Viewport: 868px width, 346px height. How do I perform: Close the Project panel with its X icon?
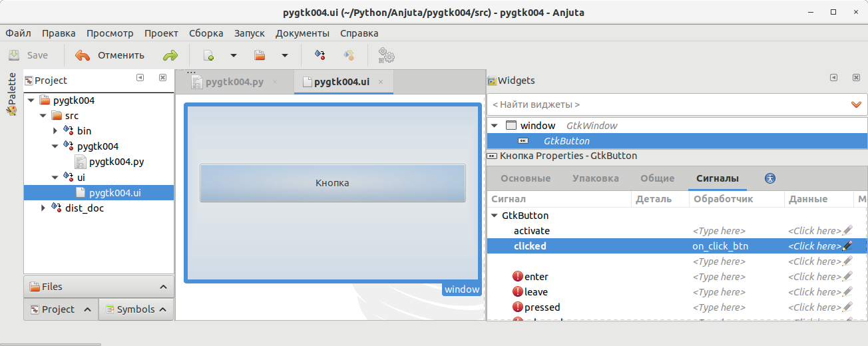[x=162, y=78]
